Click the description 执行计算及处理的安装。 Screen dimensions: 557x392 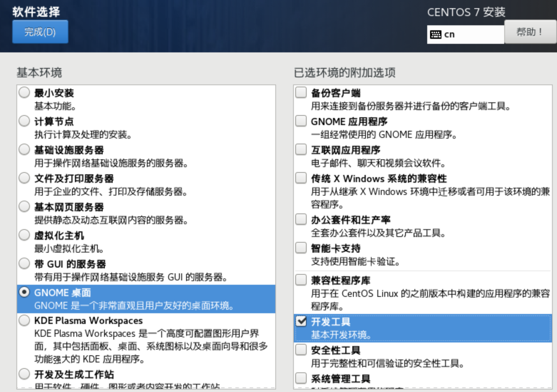tap(83, 135)
